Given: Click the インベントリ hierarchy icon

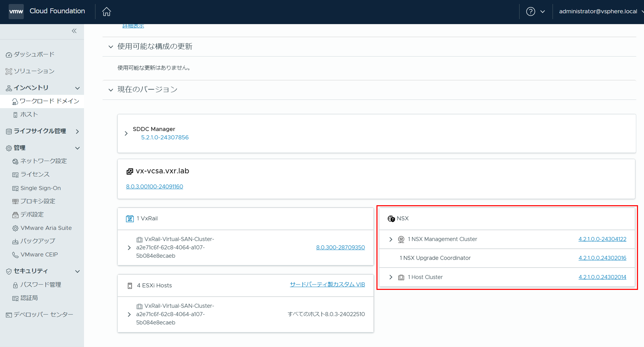Looking at the screenshot, I should point(9,88).
